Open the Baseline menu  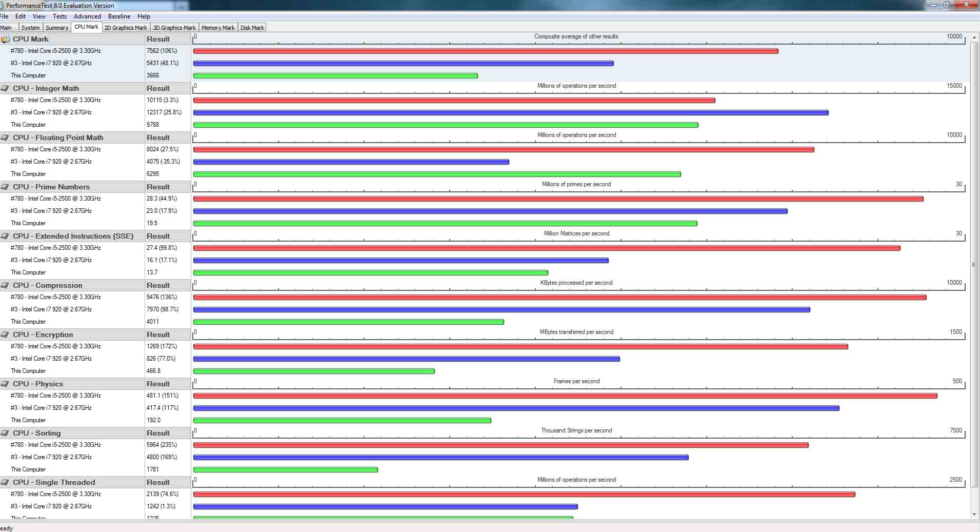[x=119, y=16]
